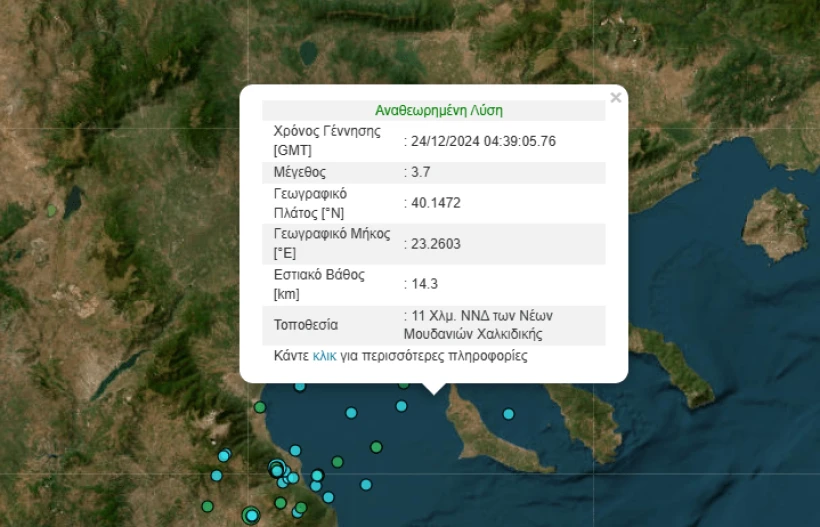Open the "κλικ" link for more information
This screenshot has width=820, height=527.
coord(324,356)
